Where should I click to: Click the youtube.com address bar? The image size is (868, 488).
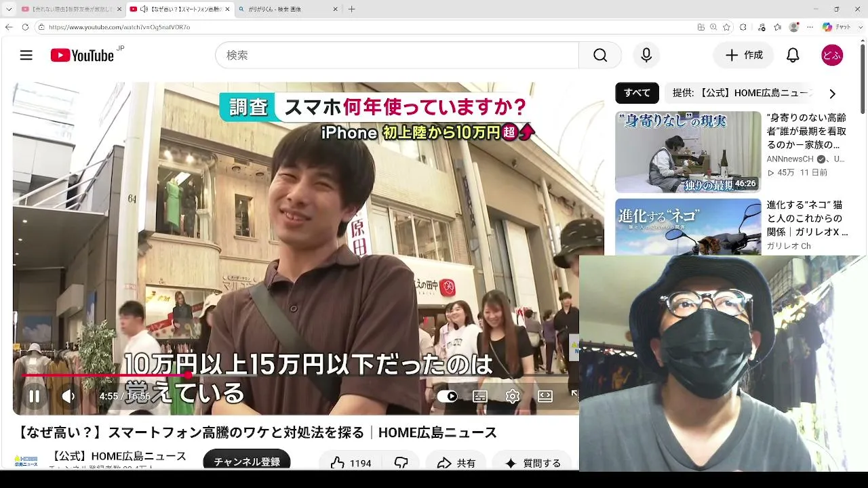coord(366,27)
